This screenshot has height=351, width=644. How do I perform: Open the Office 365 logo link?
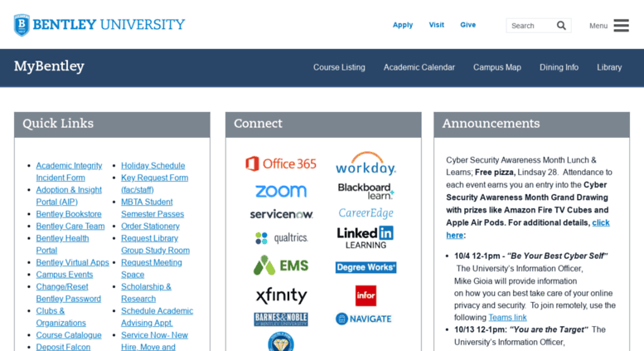coord(281,163)
